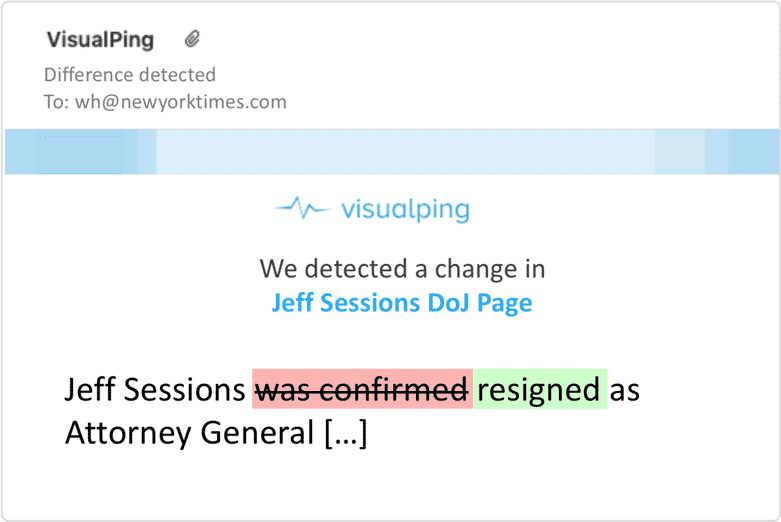Click the red struck-through 'was confirmed' text

click(x=362, y=389)
